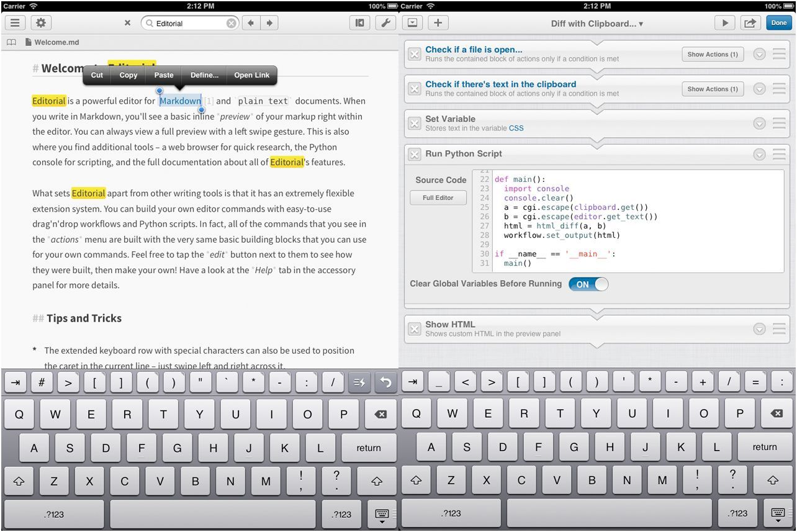Viewport: 797px width, 532px height.
Task: Clear the search field with the x icon
Action: coord(231,23)
